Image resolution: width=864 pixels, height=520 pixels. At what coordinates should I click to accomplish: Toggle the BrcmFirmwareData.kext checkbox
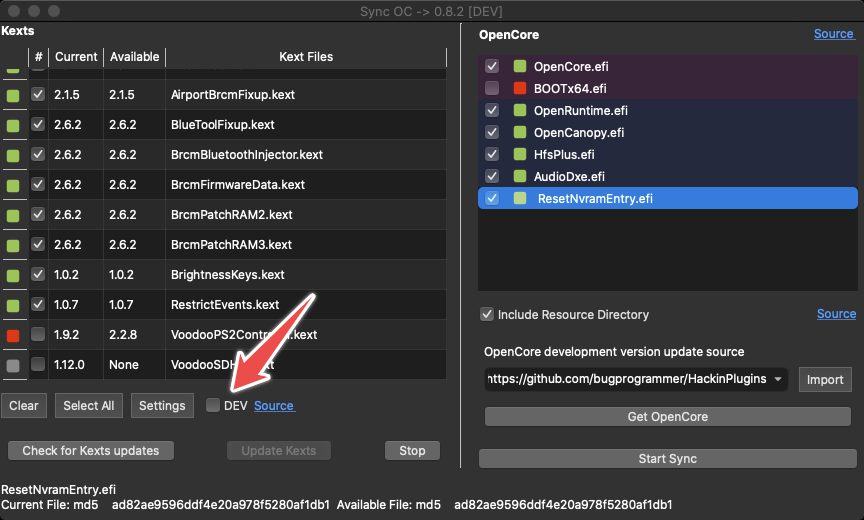click(38, 184)
